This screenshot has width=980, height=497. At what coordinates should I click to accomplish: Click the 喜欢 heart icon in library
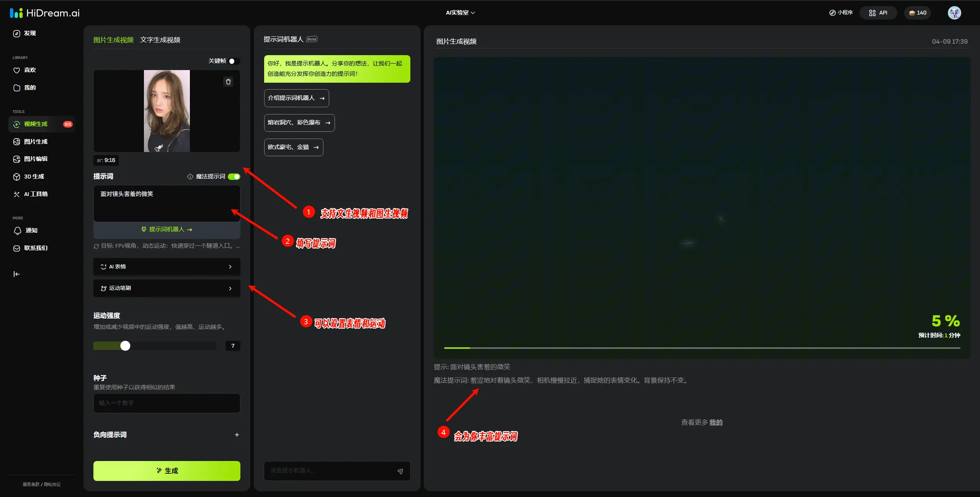coord(16,70)
